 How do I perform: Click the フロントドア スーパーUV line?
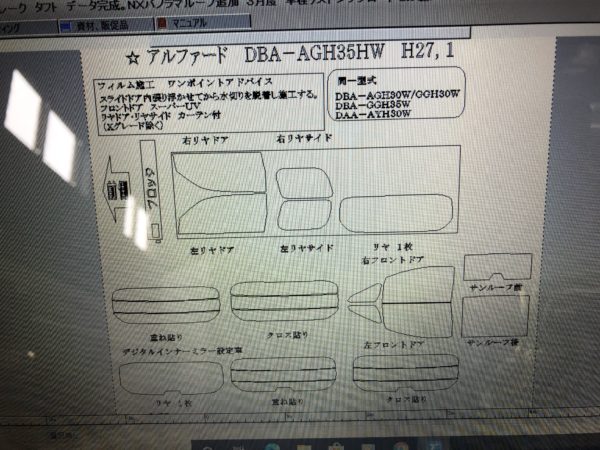click(150, 106)
